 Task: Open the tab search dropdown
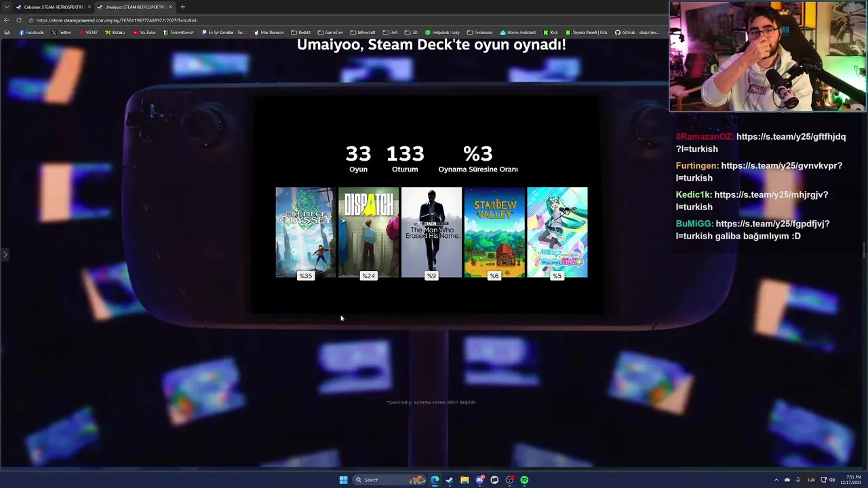[x=7, y=7]
